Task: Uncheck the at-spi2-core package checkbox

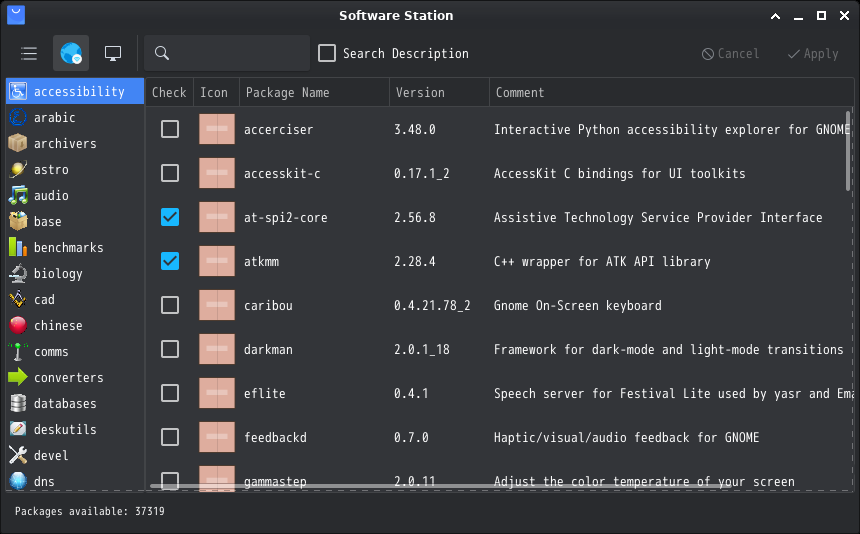Action: [x=170, y=217]
